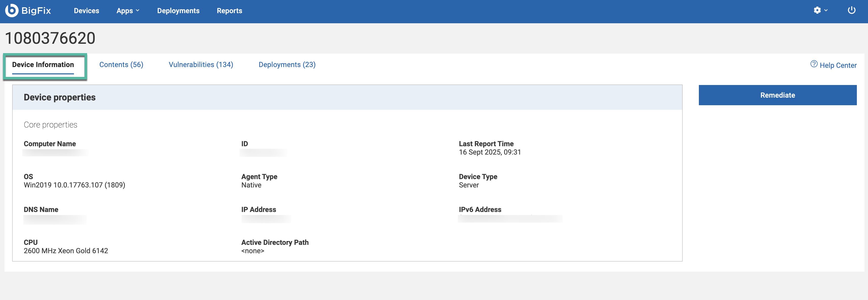Switch to the Contents (56) tab
Image resolution: width=868 pixels, height=300 pixels.
[x=121, y=65]
